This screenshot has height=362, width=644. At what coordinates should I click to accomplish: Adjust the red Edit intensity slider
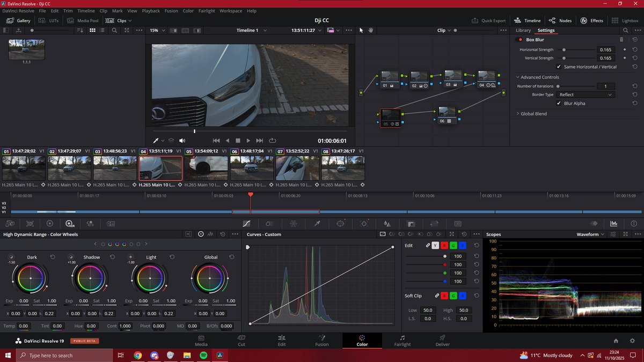click(x=427, y=264)
